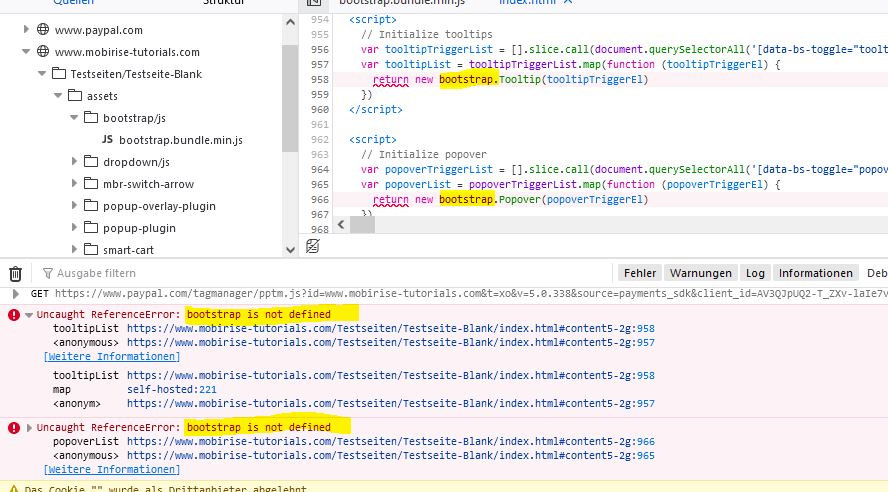
Task: Expand the mbr-switch-arrow folder
Action: [x=75, y=184]
